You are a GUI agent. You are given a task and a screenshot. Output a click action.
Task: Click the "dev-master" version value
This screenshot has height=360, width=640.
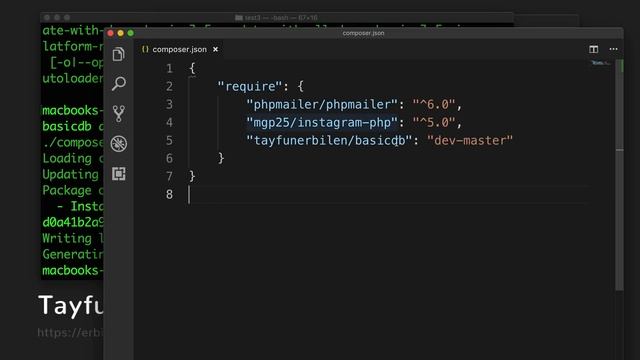pos(470,140)
